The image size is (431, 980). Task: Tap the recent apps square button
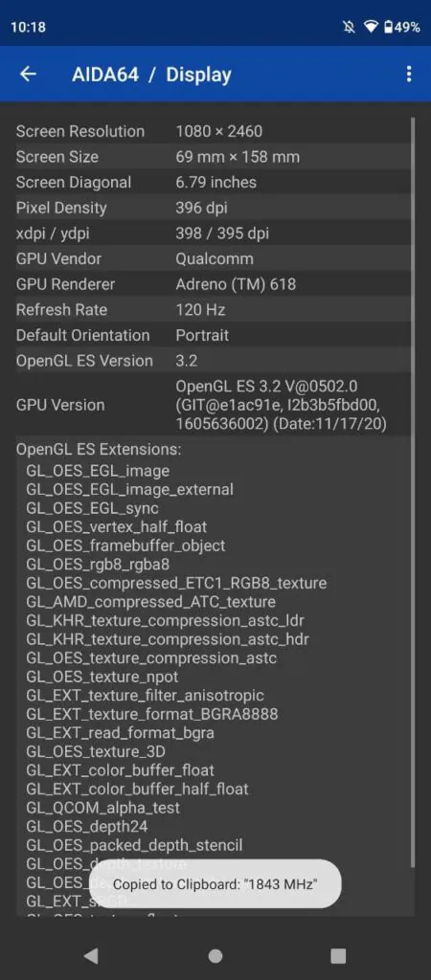338,956
